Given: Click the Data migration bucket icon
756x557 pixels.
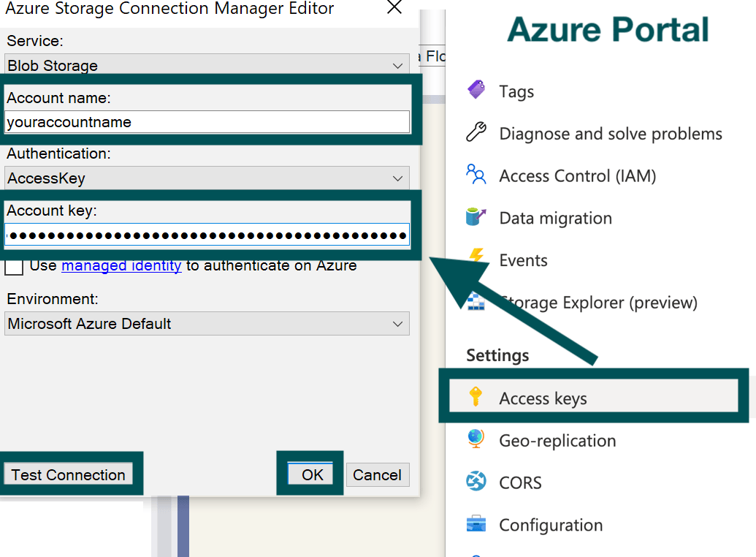Looking at the screenshot, I should (476, 216).
